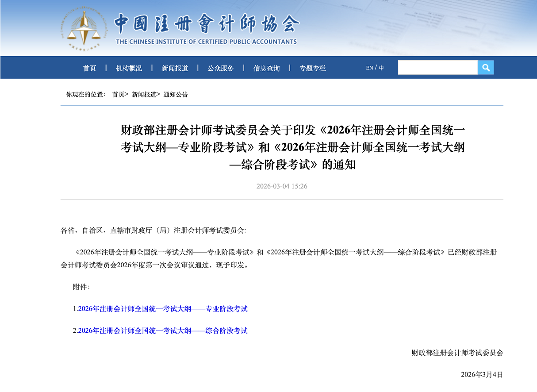Image resolution: width=537 pixels, height=392 pixels.
Task: Click the magnifying glass search button
Action: pyautogui.click(x=486, y=68)
